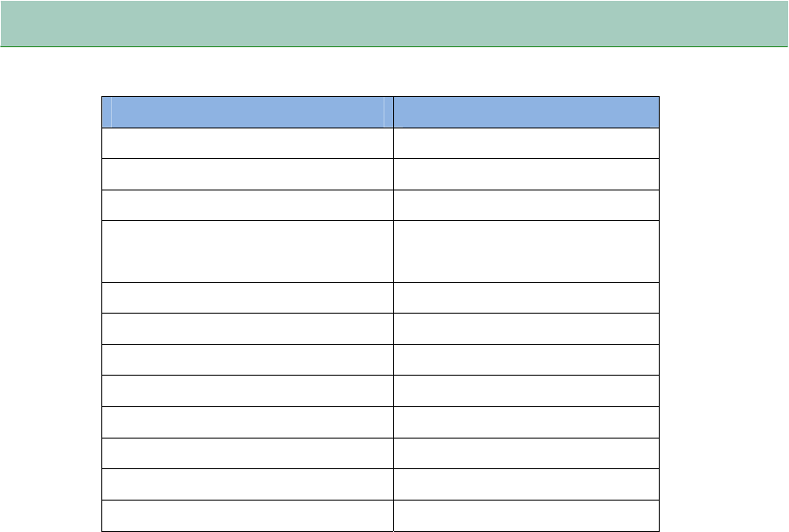
Task: Select the last table row's right cell
Action: click(x=526, y=515)
